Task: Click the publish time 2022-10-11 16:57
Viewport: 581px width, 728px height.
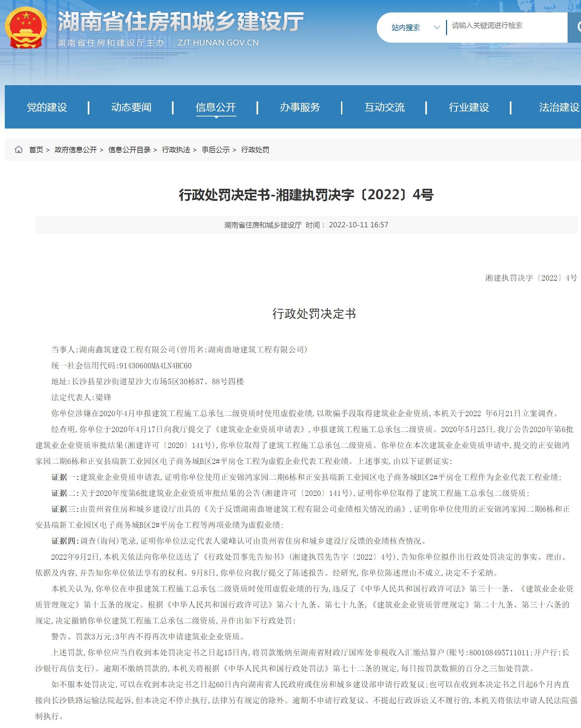Action: 358,225
